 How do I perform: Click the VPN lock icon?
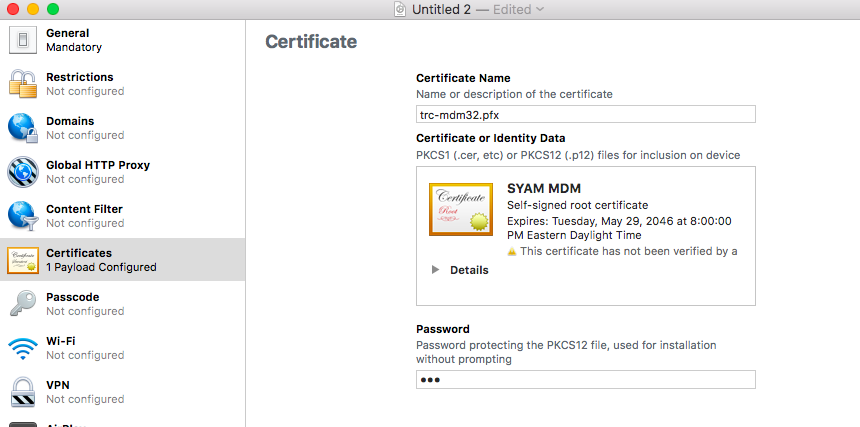(23, 391)
